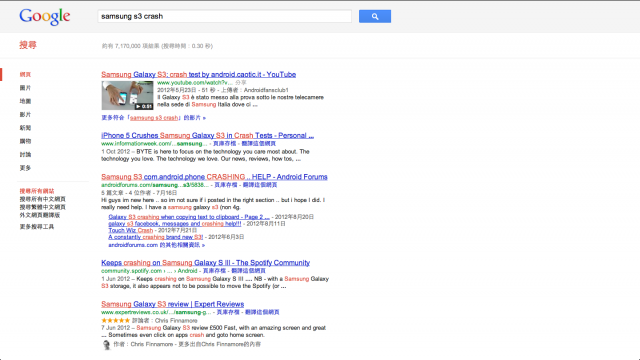The width and height of the screenshot is (640, 360).
Task: Click 分享 next to the YouTube URL
Action: pos(241,82)
